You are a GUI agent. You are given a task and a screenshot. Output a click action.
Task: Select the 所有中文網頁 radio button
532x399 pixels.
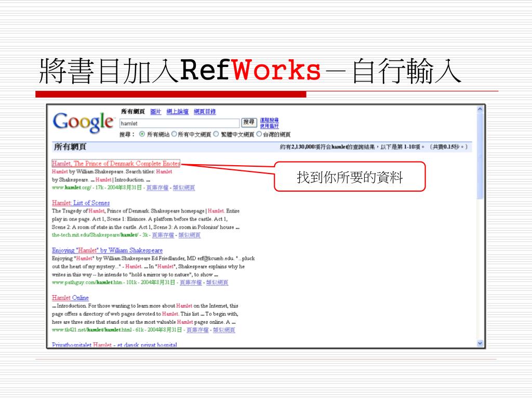pyautogui.click(x=174, y=134)
